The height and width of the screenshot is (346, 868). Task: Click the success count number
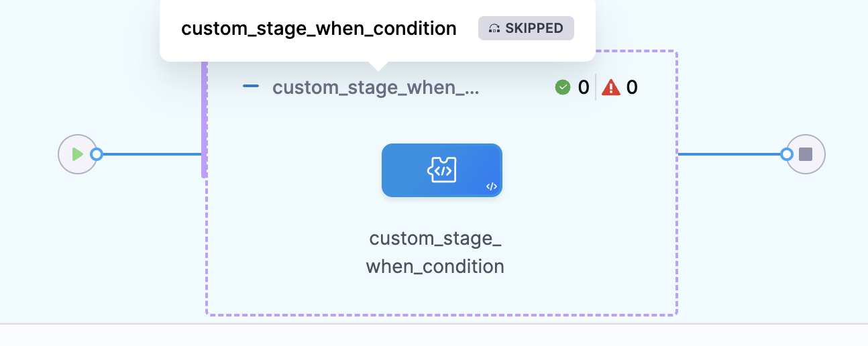tap(584, 87)
